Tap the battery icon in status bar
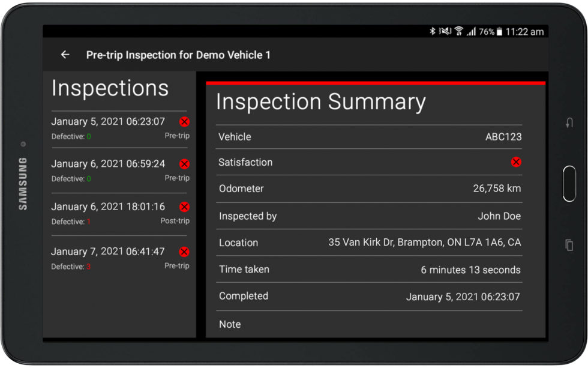The height and width of the screenshot is (368, 588). point(499,32)
